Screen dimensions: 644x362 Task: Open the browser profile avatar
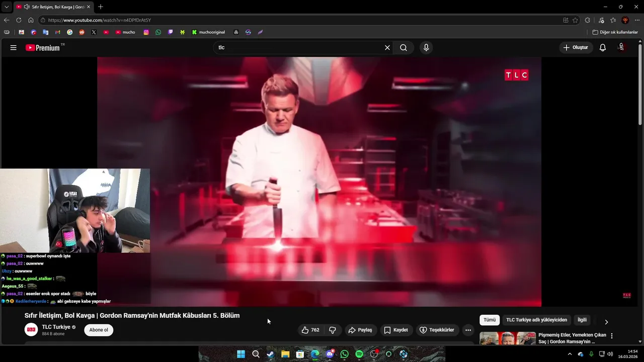pos(625,20)
